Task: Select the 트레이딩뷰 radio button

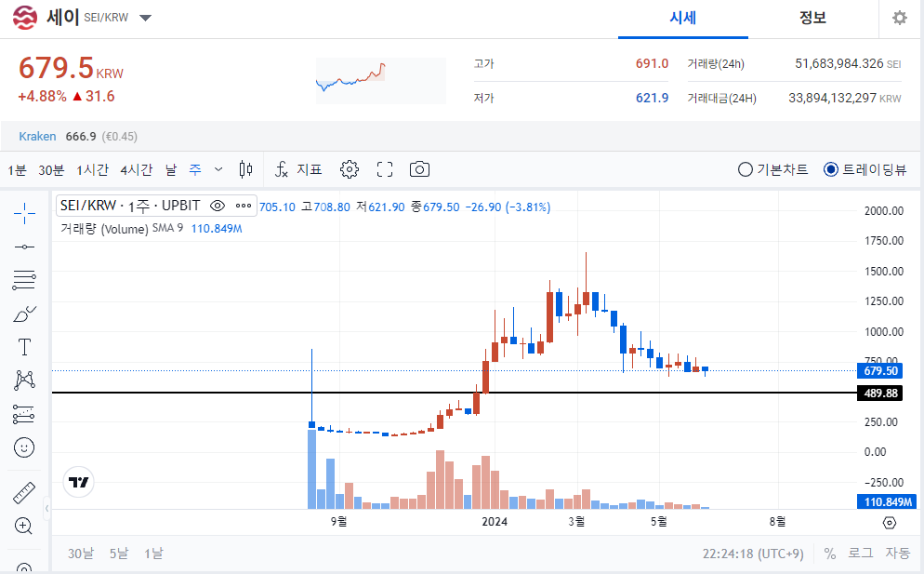Action: pos(830,168)
